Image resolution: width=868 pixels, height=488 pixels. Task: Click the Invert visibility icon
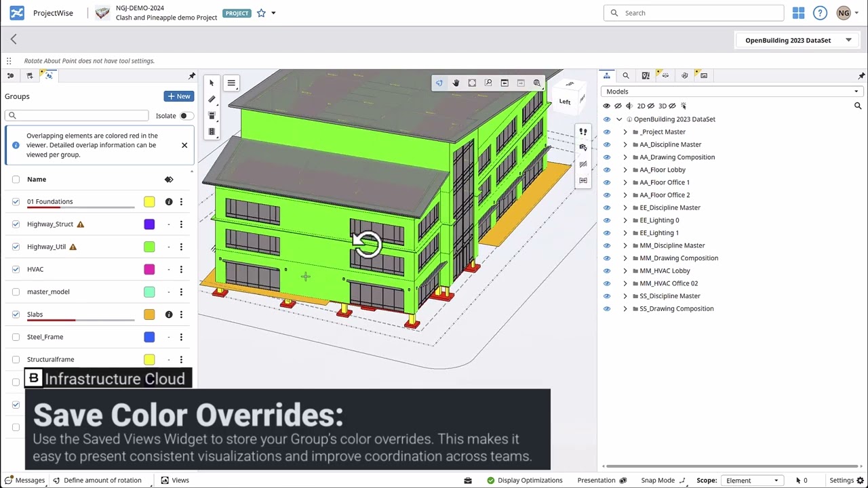coord(629,106)
